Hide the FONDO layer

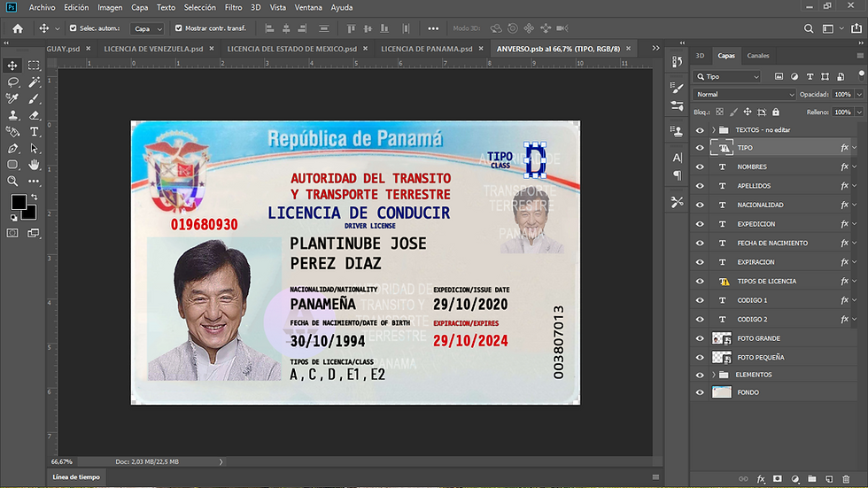700,392
